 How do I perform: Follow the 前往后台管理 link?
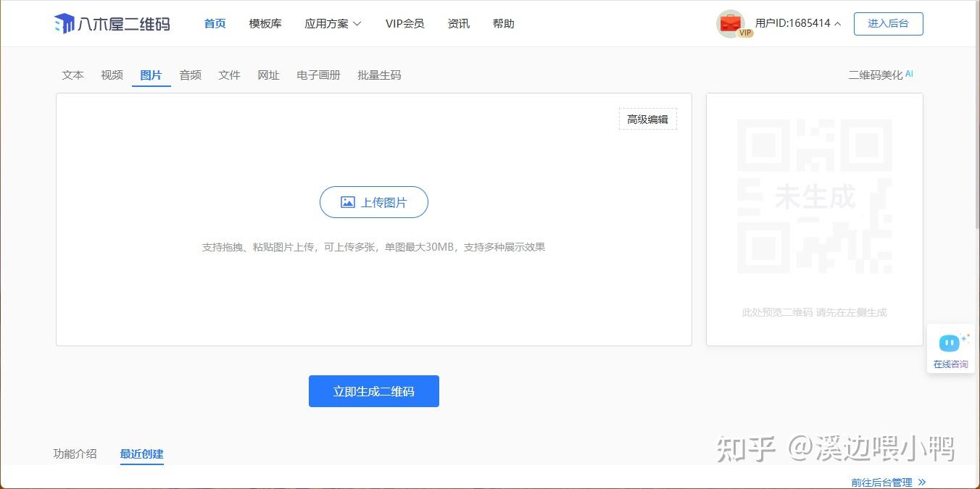tap(882, 482)
